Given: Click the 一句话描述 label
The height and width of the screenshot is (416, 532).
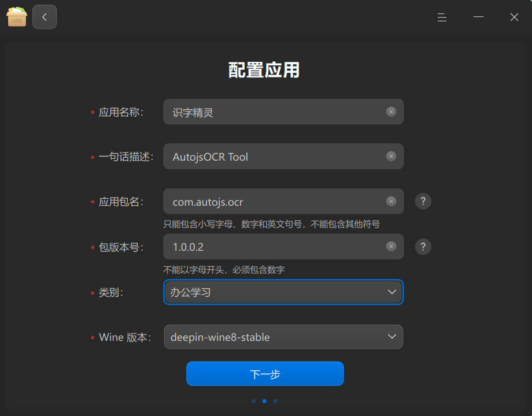Looking at the screenshot, I should [x=126, y=157].
